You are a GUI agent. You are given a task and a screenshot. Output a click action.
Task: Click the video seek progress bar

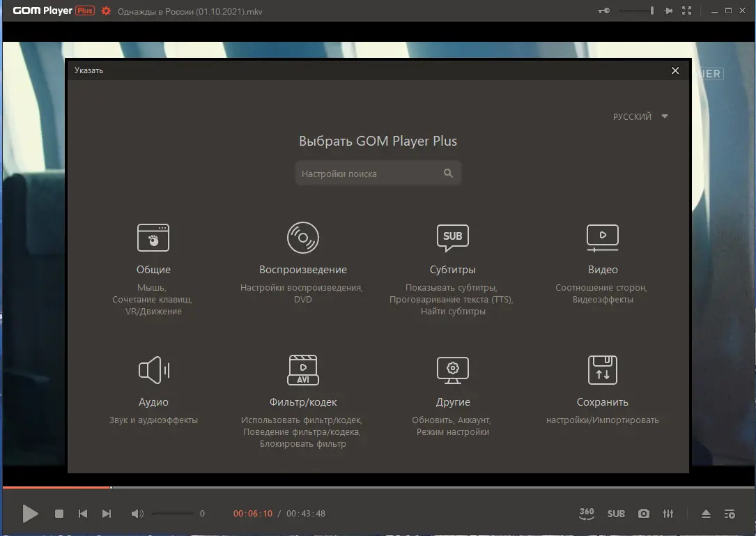click(x=378, y=487)
